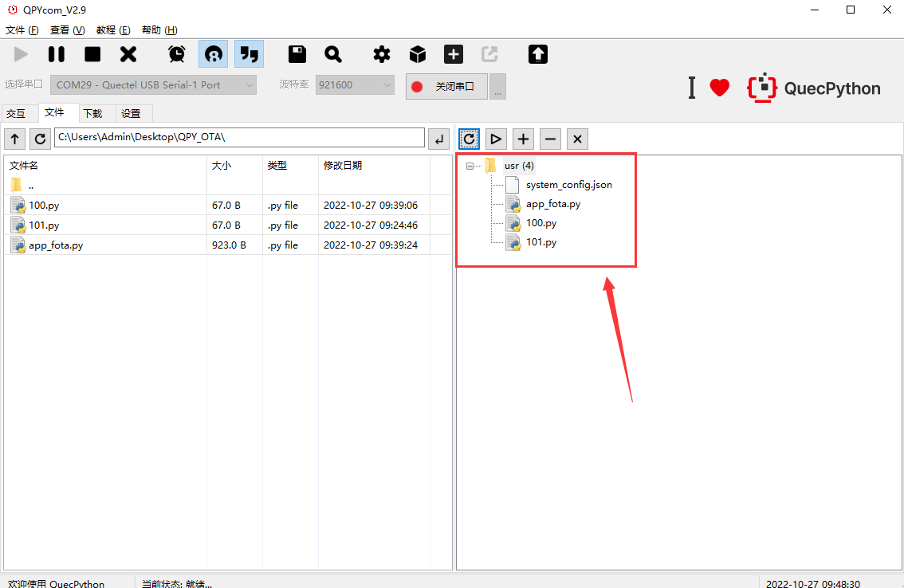904x588 pixels.
Task: Open the COM29 serial port dropdown
Action: (x=151, y=84)
